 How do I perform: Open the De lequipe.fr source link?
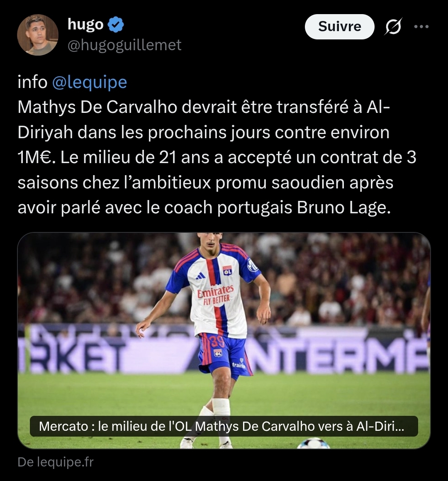point(56,462)
